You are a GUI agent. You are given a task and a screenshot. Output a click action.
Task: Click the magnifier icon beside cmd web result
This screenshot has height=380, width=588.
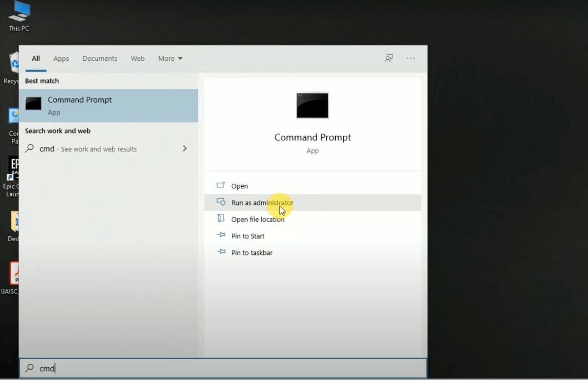click(x=30, y=149)
